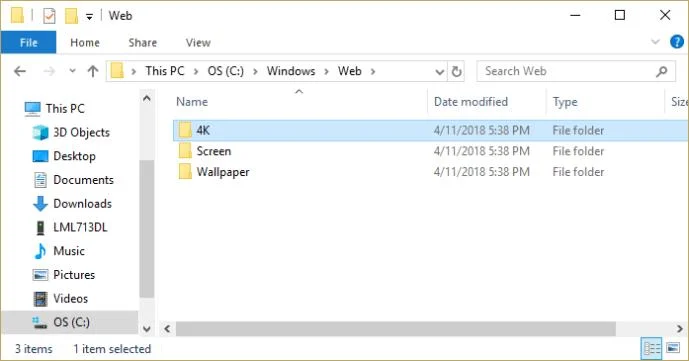The height and width of the screenshot is (361, 689).
Task: Sort by the Type column header
Action: tap(565, 102)
